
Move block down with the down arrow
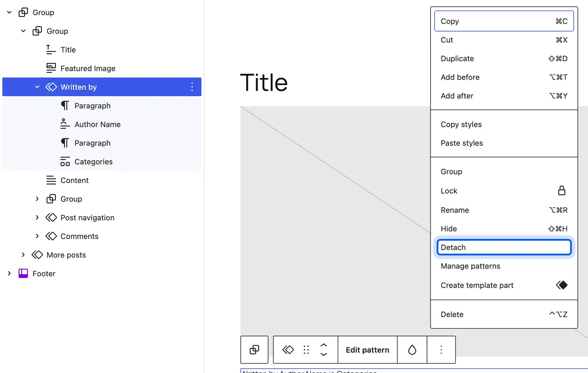pyautogui.click(x=324, y=354)
